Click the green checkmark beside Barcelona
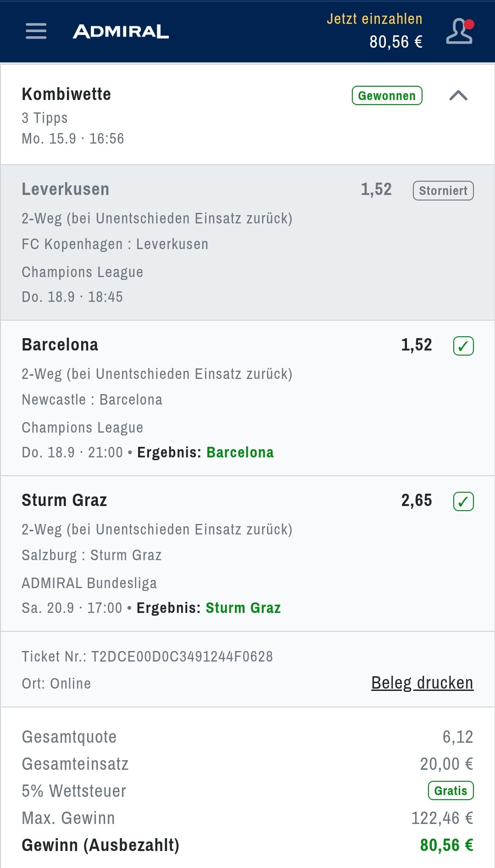Viewport: 495px width, 868px height. coord(463,346)
